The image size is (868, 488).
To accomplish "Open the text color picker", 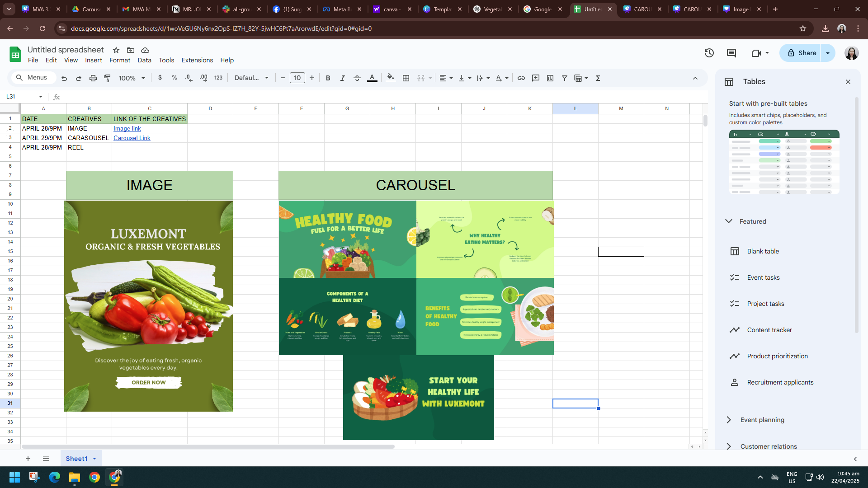I will tap(372, 78).
